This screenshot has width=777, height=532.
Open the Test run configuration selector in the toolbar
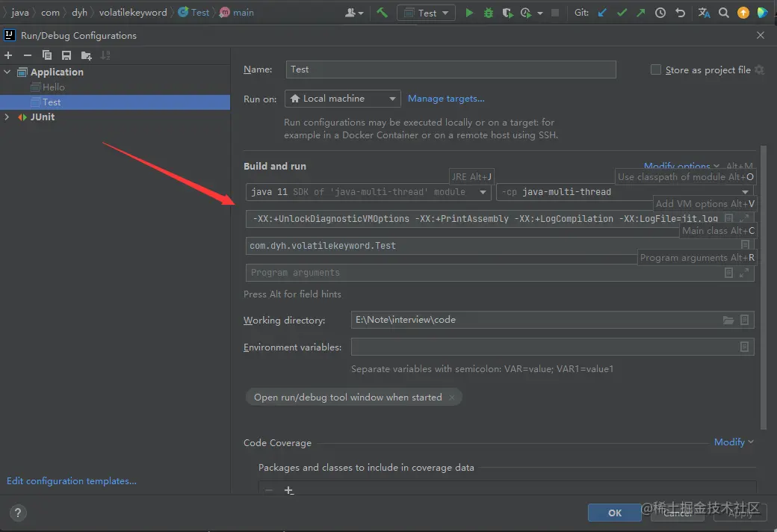(x=426, y=13)
